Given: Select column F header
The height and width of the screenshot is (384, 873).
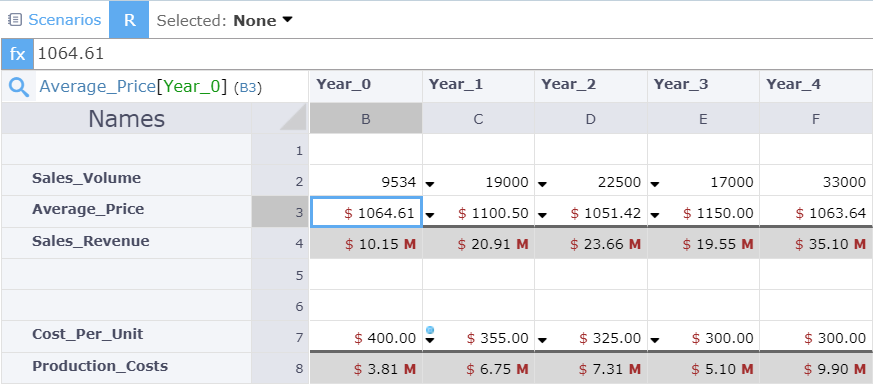Looking at the screenshot, I should coord(816,118).
